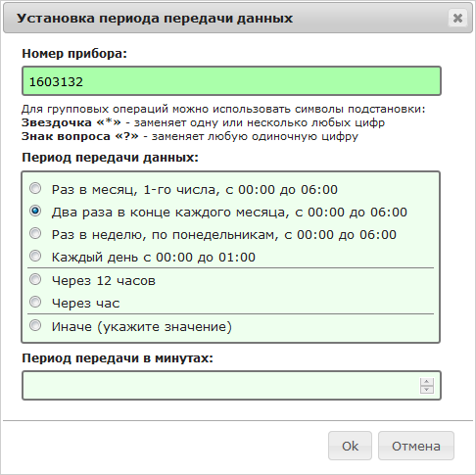This screenshot has height=475, width=476.
Task: Close the dialog with the X icon
Action: [x=457, y=18]
